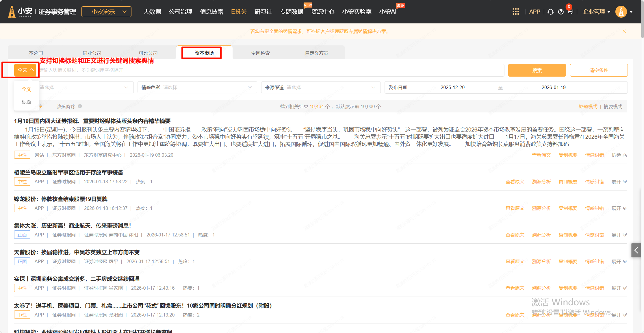Open the messages icon with badge 8
644x333 pixels.
570,12
